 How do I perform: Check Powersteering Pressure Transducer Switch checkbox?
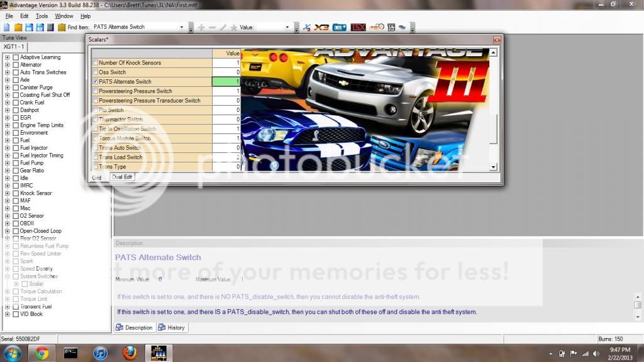point(96,100)
